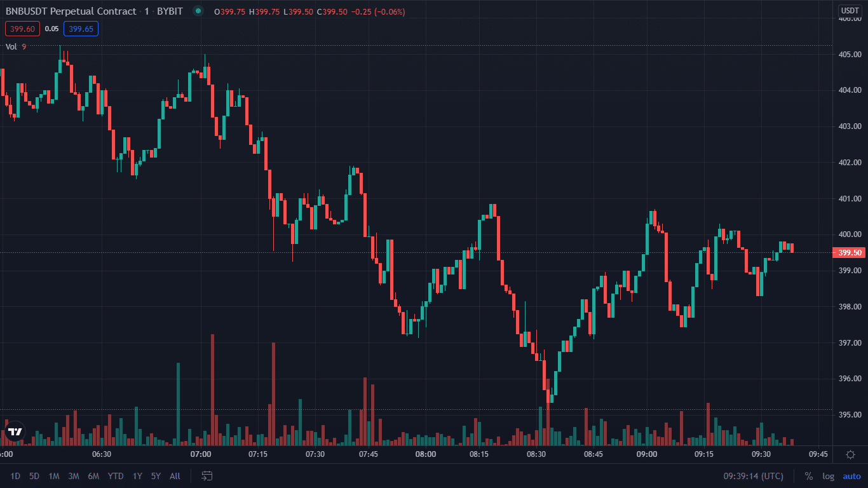
Task: Select the YTD time range
Action: click(116, 476)
